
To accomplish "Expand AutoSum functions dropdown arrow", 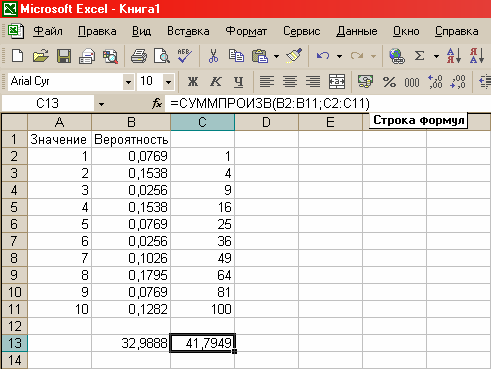I will point(436,56).
